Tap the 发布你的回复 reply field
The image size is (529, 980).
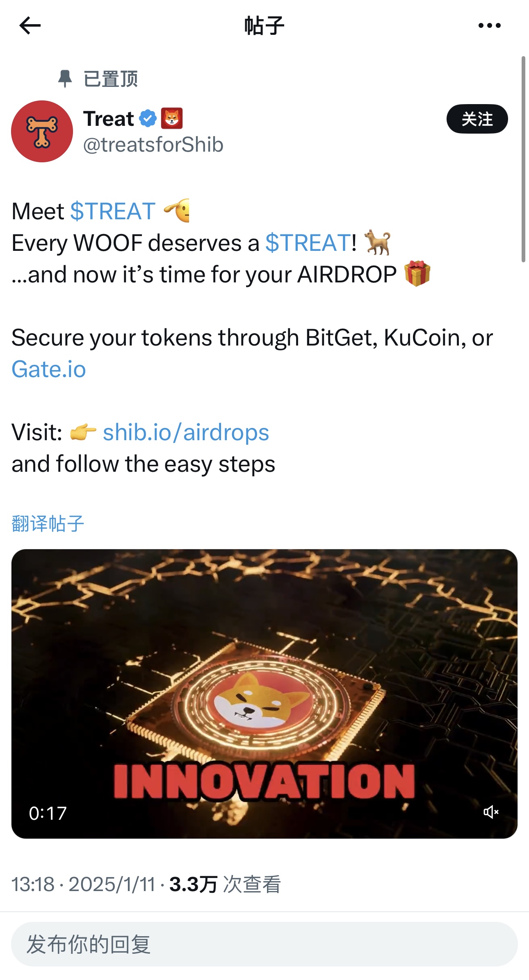coord(264,944)
